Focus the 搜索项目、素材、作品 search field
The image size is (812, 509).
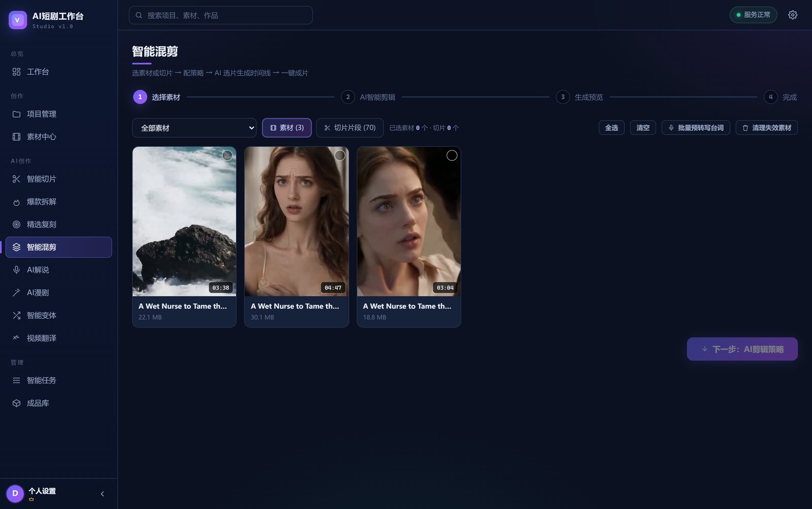[x=221, y=15]
